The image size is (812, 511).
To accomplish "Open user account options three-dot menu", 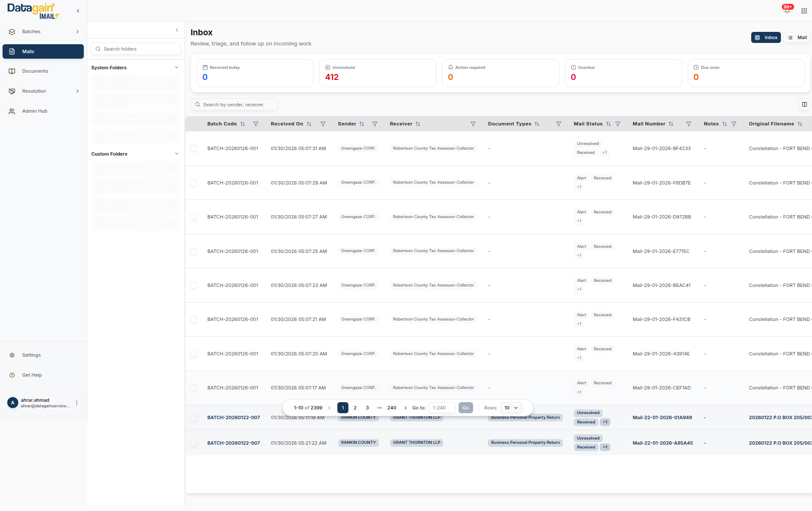I will [77, 403].
